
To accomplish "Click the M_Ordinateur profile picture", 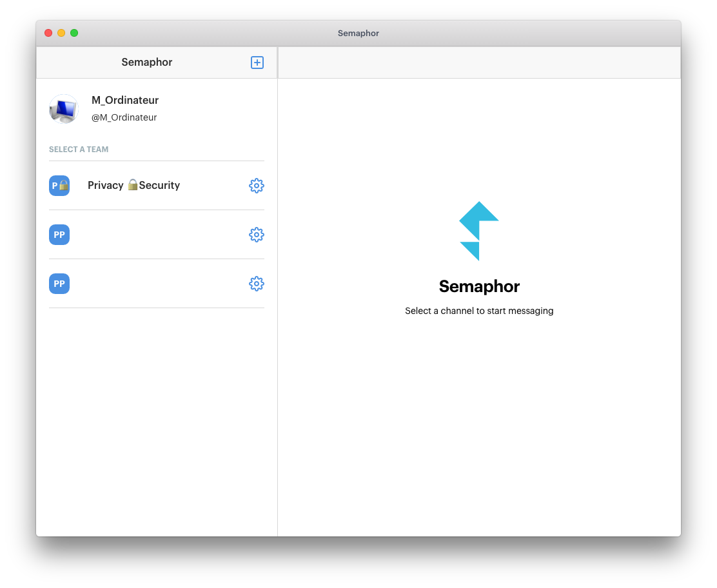I will click(64, 109).
